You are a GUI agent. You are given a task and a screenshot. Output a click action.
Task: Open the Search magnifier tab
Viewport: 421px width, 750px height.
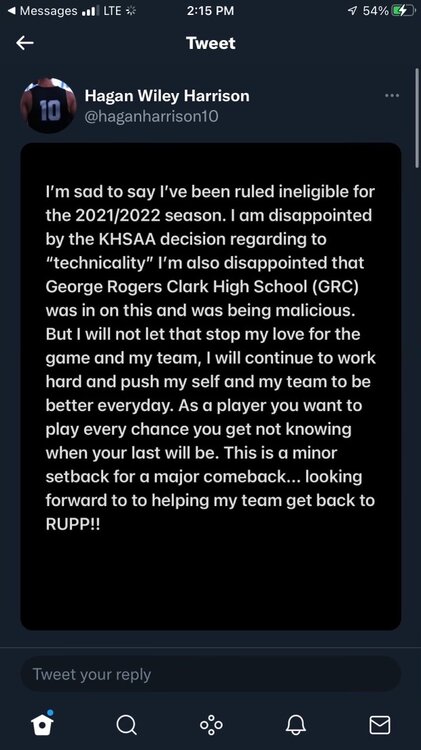(x=126, y=725)
